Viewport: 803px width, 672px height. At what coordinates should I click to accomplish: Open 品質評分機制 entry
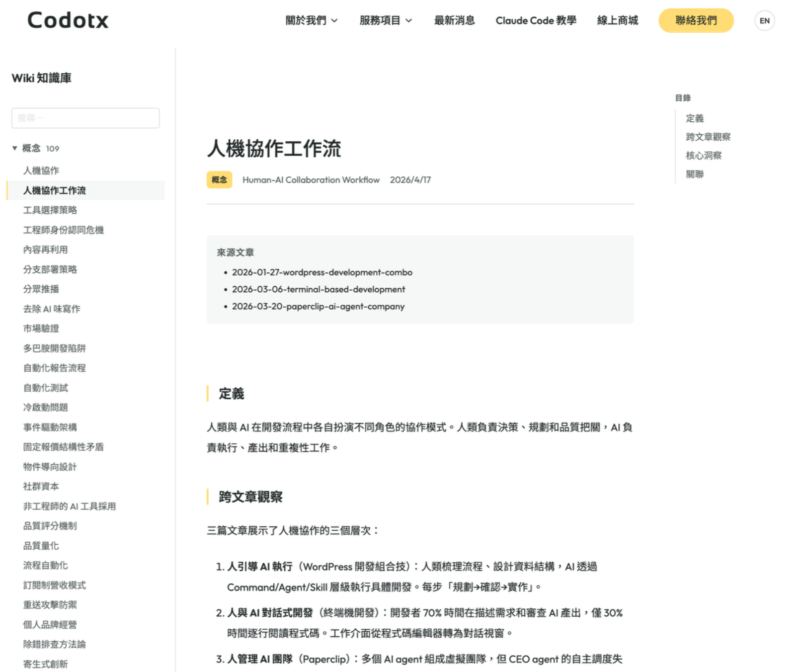(x=50, y=526)
